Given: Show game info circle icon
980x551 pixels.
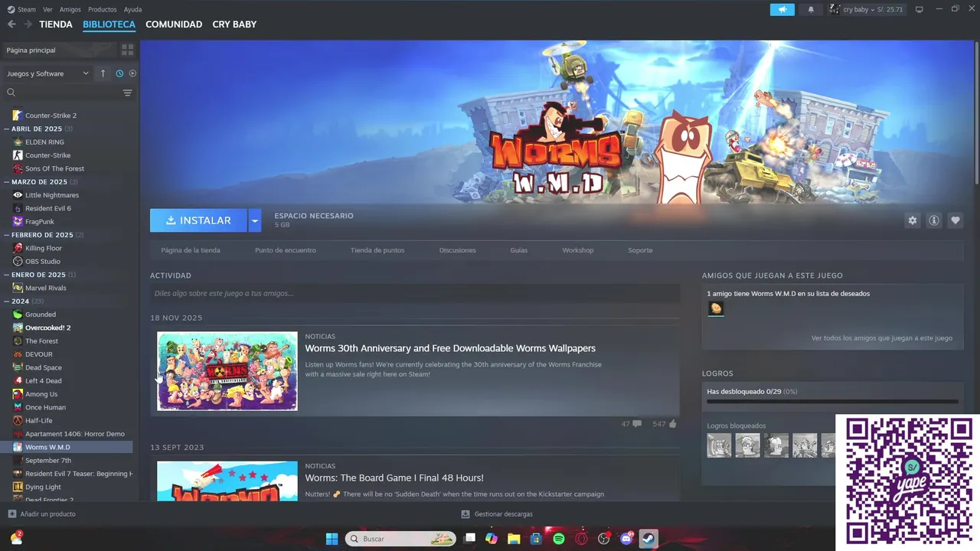Looking at the screenshot, I should click(x=934, y=220).
